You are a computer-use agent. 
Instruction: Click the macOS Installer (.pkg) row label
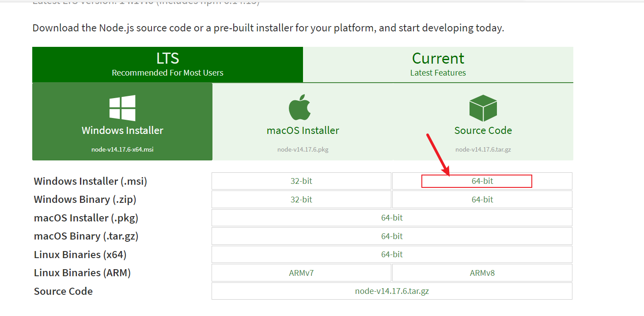pyautogui.click(x=86, y=218)
